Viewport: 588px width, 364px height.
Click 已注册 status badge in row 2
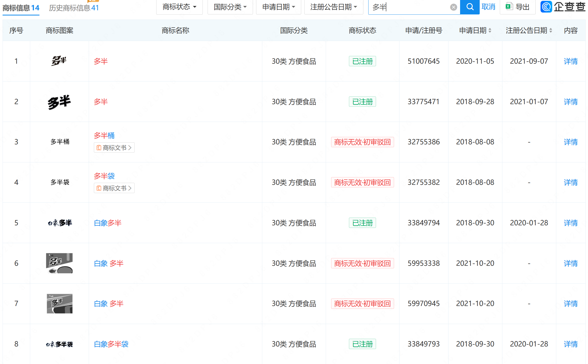coord(362,102)
